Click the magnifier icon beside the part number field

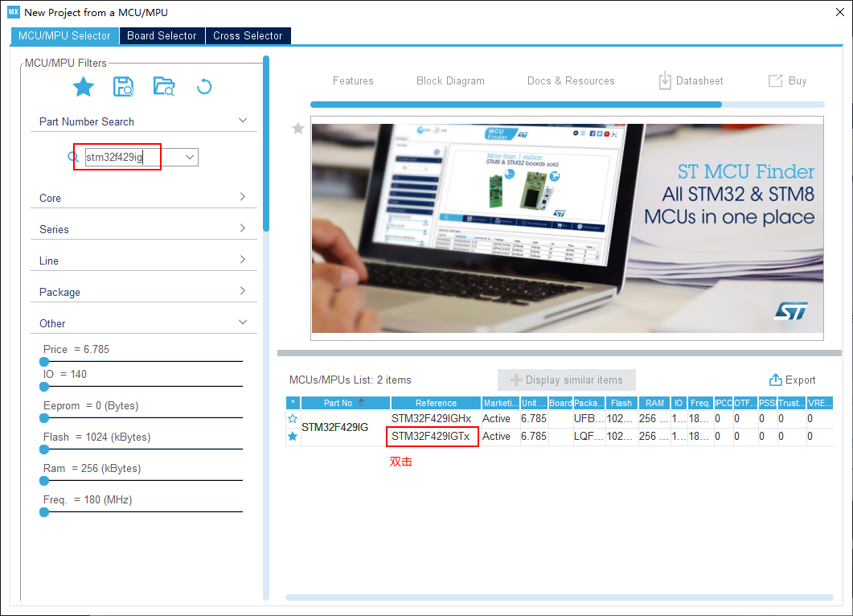pyautogui.click(x=73, y=158)
